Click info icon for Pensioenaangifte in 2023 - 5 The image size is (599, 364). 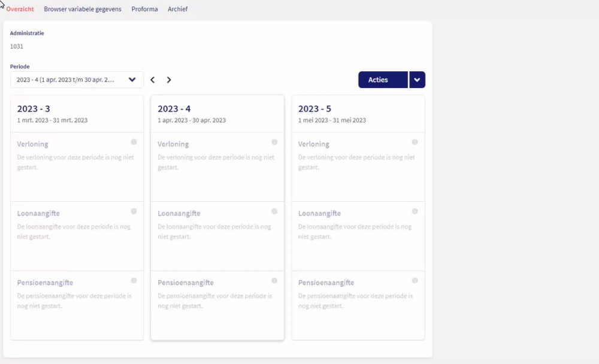415,280
